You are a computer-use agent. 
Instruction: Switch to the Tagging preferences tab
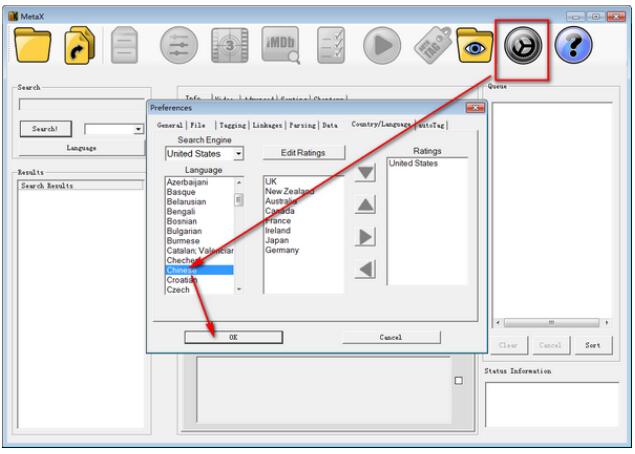click(x=232, y=125)
